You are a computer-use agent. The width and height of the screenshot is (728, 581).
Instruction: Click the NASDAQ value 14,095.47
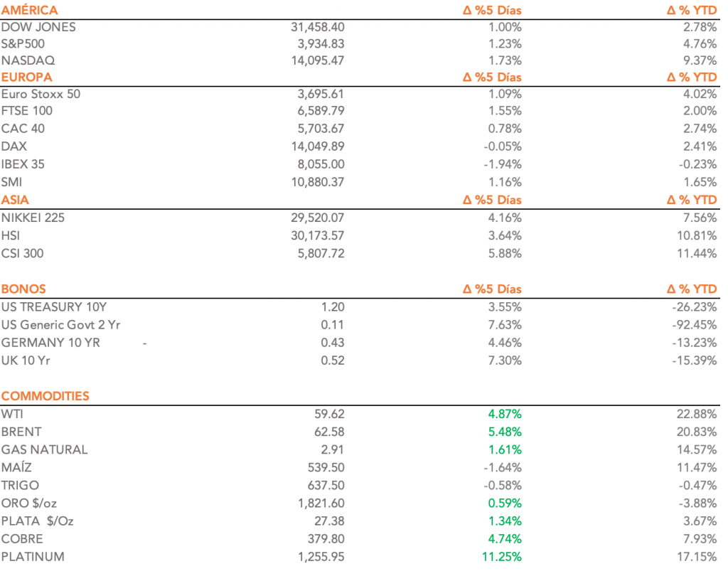pyautogui.click(x=318, y=61)
